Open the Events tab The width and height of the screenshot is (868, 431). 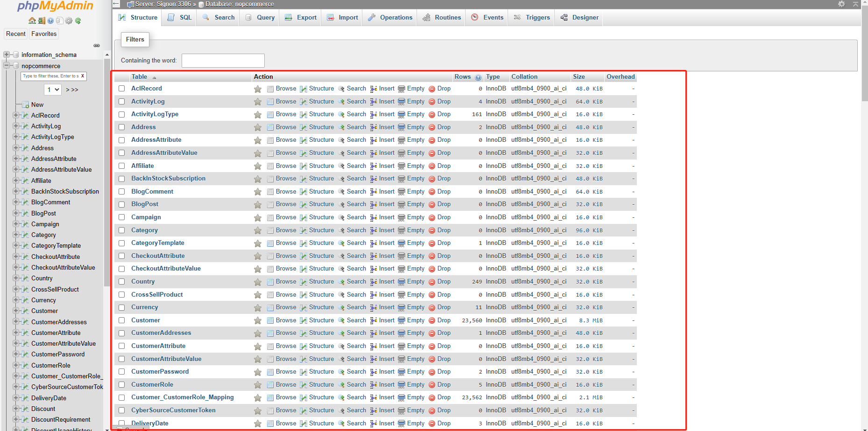tap(487, 17)
